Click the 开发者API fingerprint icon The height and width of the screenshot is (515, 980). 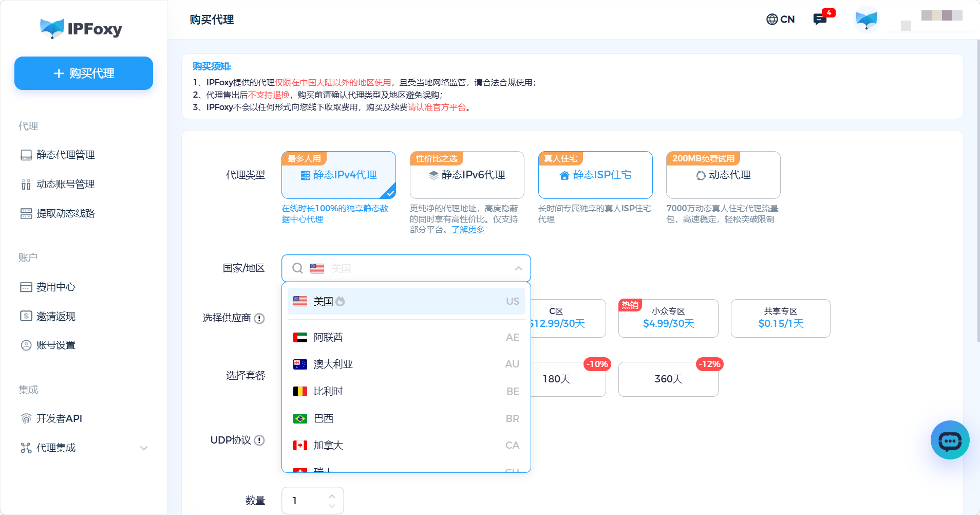click(x=26, y=419)
